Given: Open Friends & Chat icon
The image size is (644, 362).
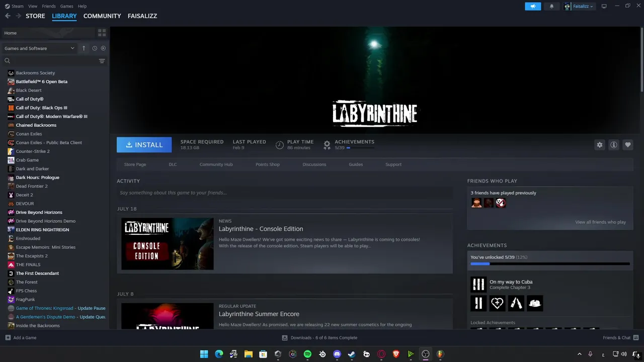Looking at the screenshot, I should pos(636,337).
